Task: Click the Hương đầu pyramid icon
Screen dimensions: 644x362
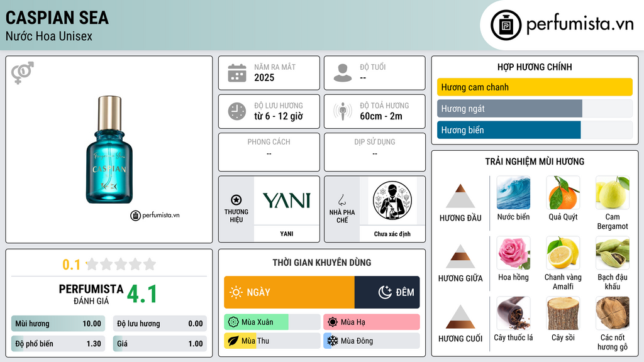Action: (x=460, y=196)
